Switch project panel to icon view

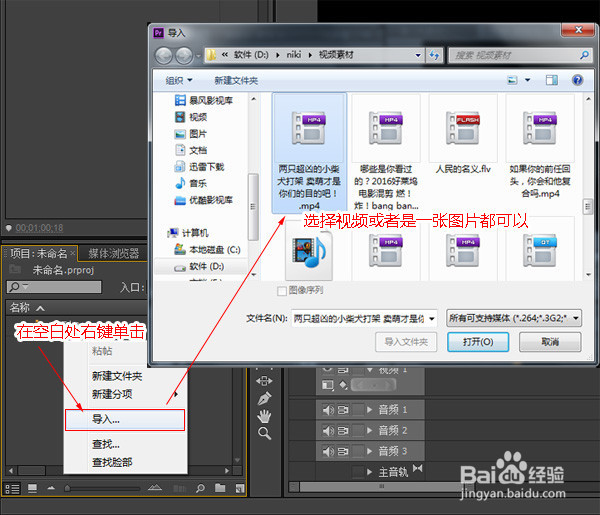[x=33, y=489]
